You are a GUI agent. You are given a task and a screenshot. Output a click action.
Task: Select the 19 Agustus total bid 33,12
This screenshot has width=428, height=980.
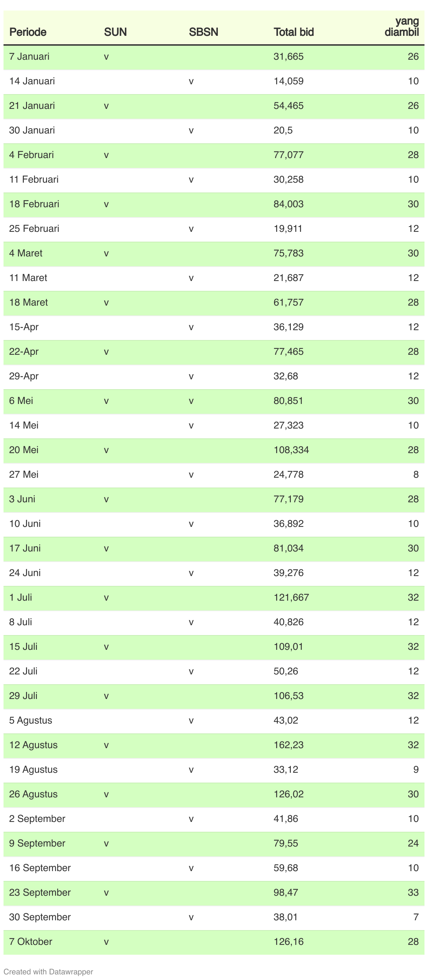286,770
